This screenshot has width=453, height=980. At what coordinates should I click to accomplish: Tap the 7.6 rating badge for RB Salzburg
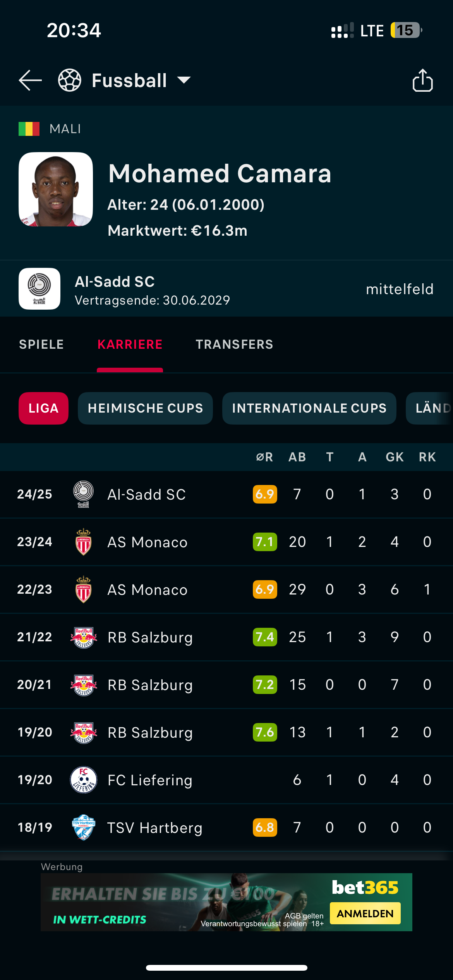tap(265, 732)
